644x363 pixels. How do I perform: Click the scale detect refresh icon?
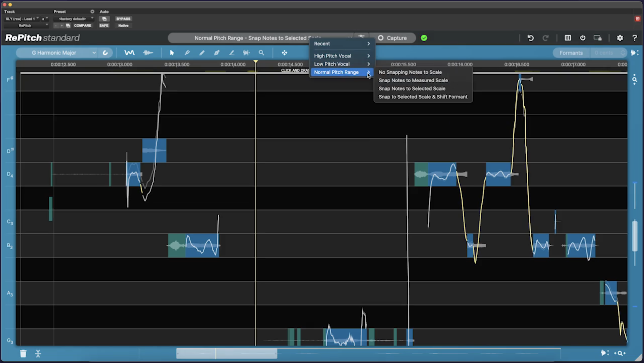(105, 53)
